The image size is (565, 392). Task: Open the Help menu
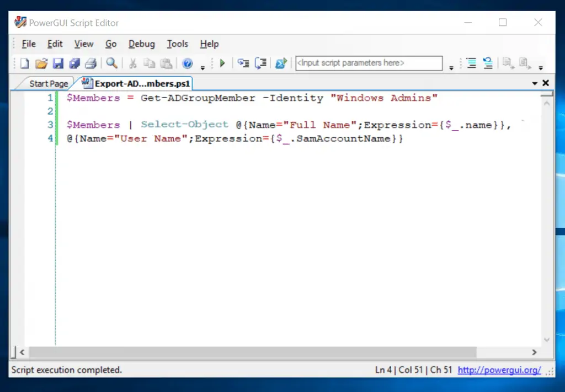(209, 44)
